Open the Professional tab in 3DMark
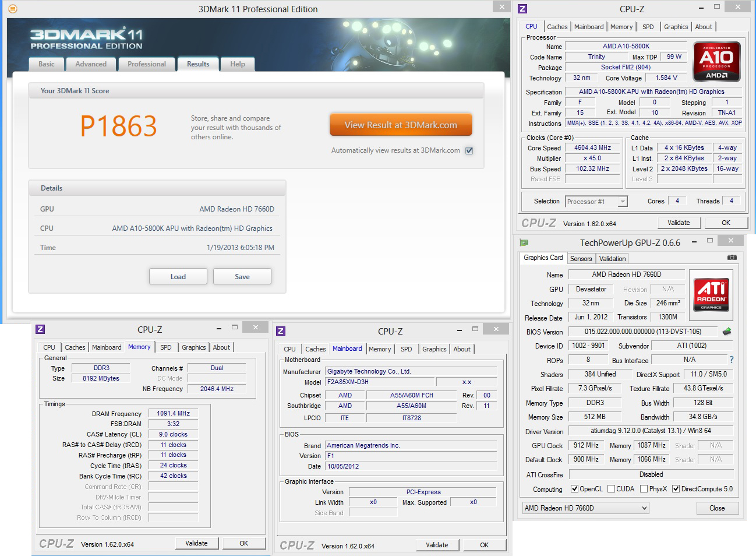The width and height of the screenshot is (756, 556). coord(147,64)
